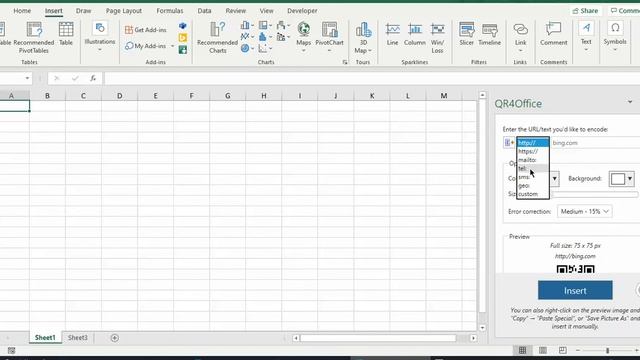640x360 pixels.
Task: Open My Add-ins list
Action: pyautogui.click(x=146, y=46)
